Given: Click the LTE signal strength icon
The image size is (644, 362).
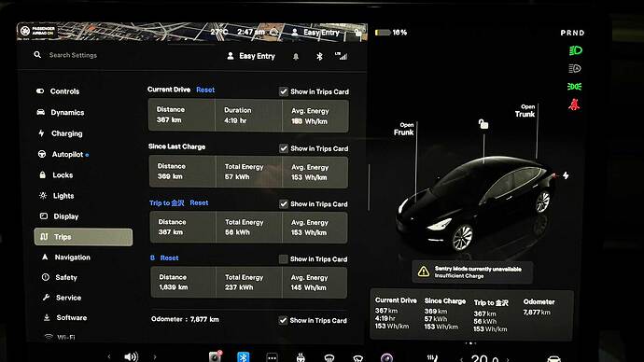Looking at the screenshot, I should click(x=341, y=56).
